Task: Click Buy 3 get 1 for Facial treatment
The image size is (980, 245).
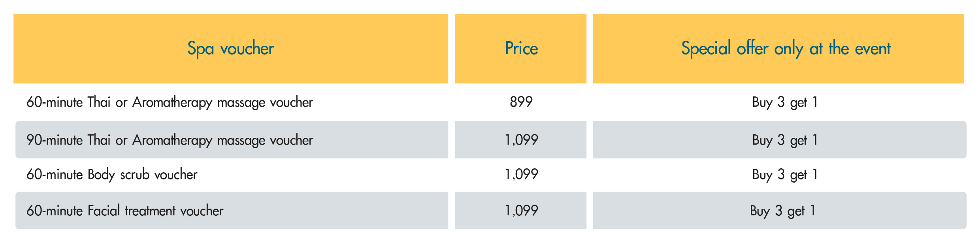Action: tap(782, 211)
